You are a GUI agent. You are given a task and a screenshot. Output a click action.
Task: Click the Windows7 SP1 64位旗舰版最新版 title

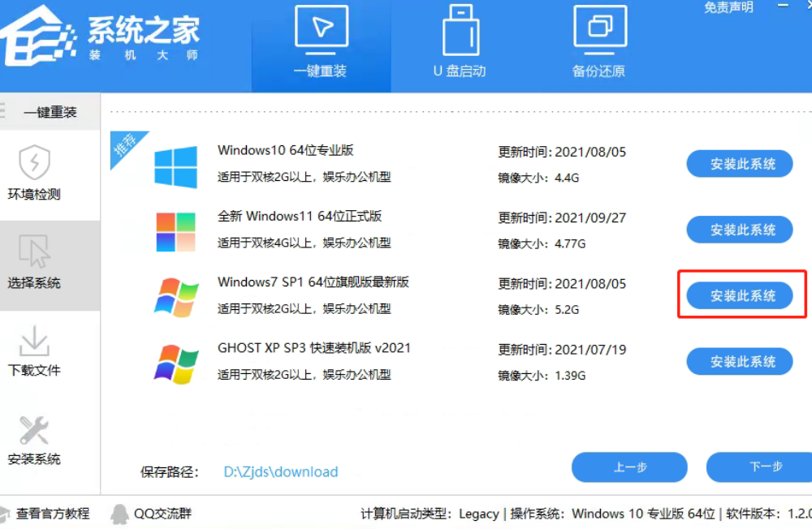(x=313, y=282)
